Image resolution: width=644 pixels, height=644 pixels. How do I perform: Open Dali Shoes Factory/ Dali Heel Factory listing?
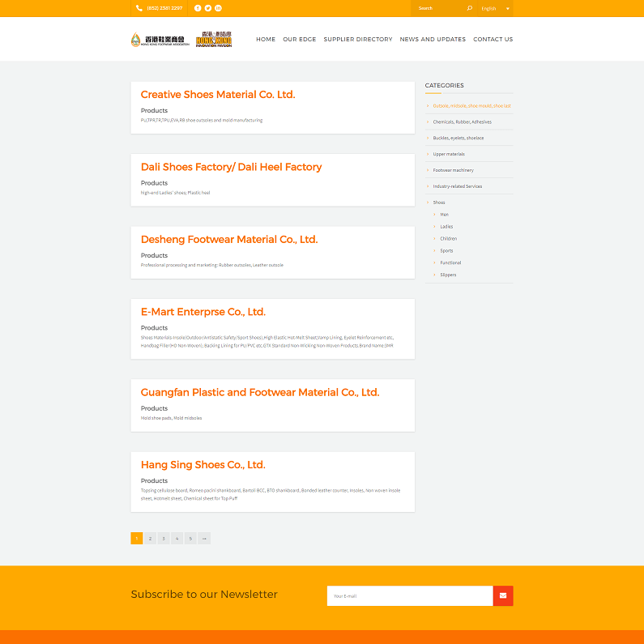click(x=231, y=167)
